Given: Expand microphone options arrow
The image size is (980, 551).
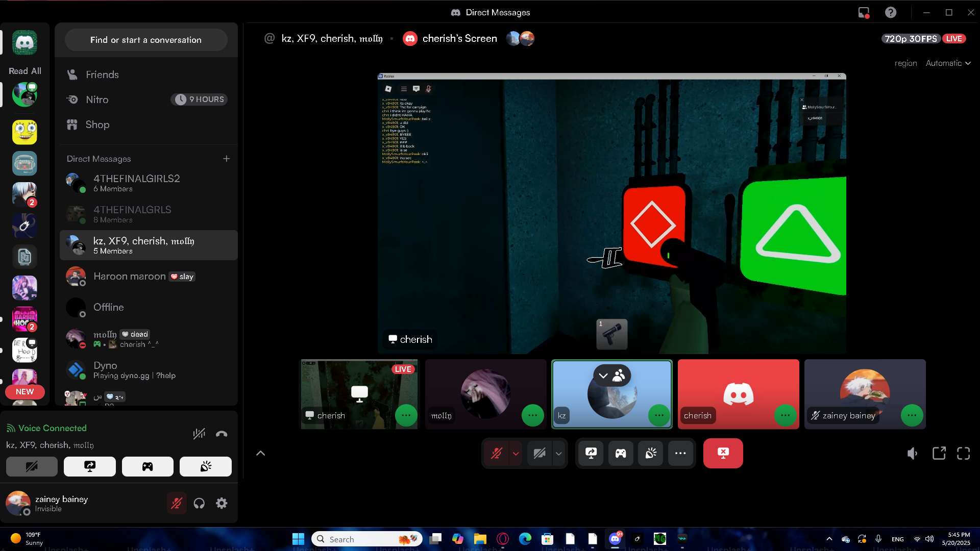Looking at the screenshot, I should 516,453.
